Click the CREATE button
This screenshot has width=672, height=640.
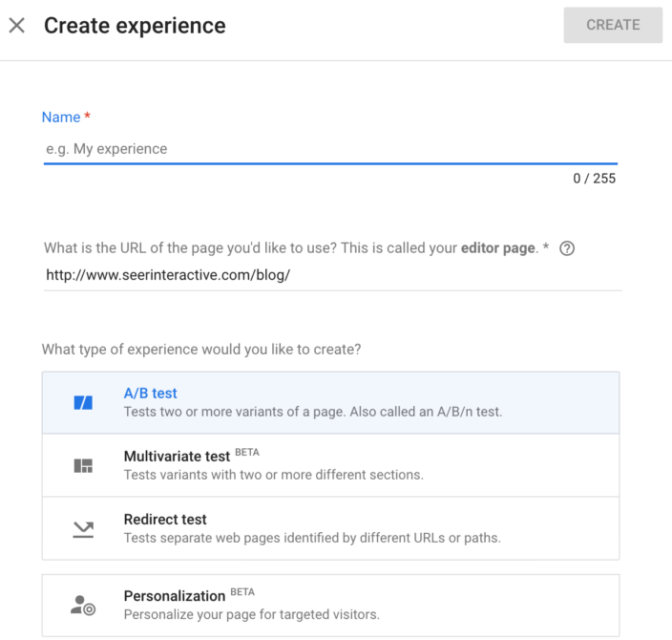tap(612, 26)
